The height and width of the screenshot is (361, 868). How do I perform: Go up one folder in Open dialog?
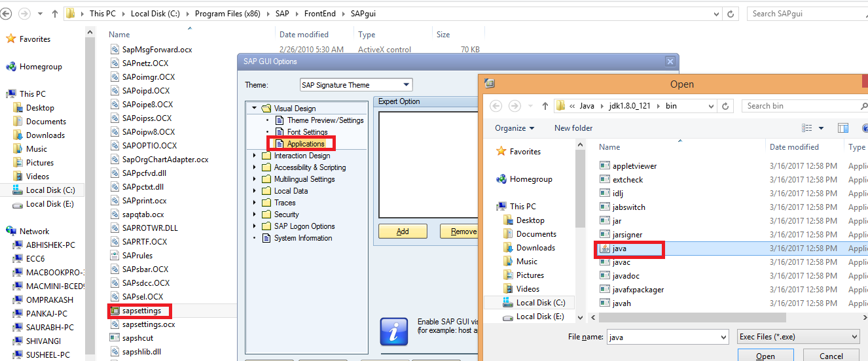tap(545, 106)
